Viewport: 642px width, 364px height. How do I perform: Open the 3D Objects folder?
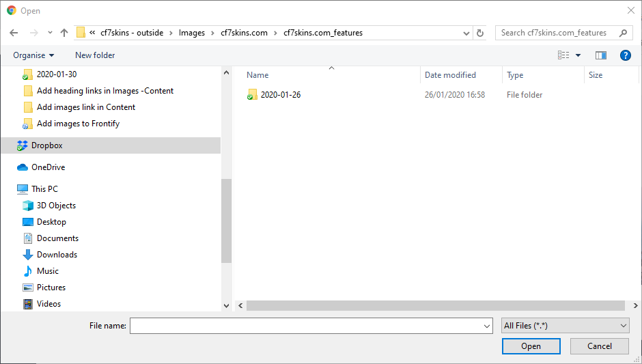coord(56,206)
